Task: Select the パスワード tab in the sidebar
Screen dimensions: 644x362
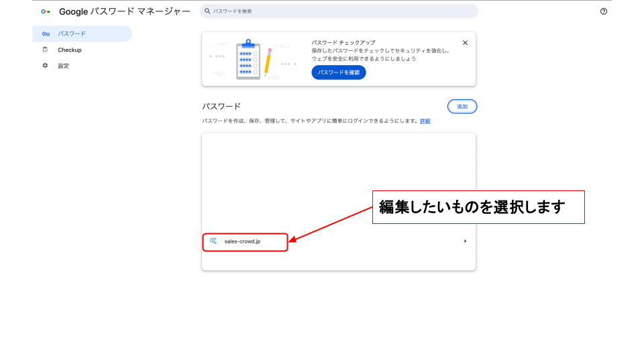Action: point(72,34)
